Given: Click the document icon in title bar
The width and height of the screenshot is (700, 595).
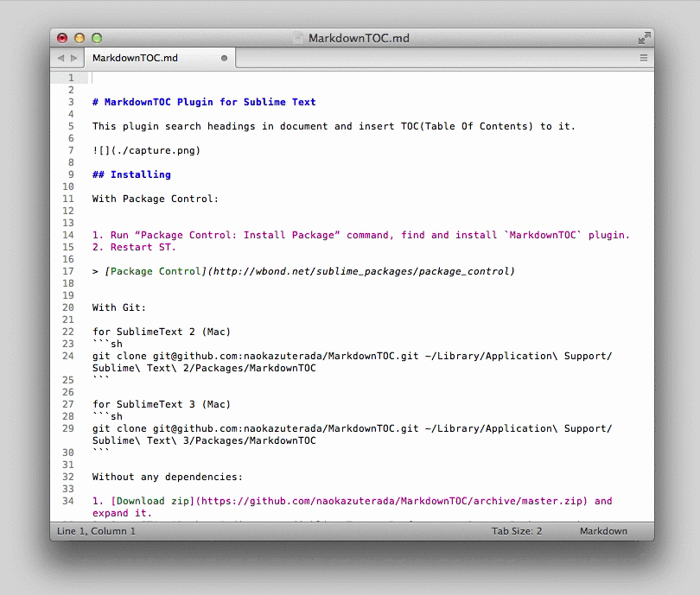Looking at the screenshot, I should pos(298,38).
